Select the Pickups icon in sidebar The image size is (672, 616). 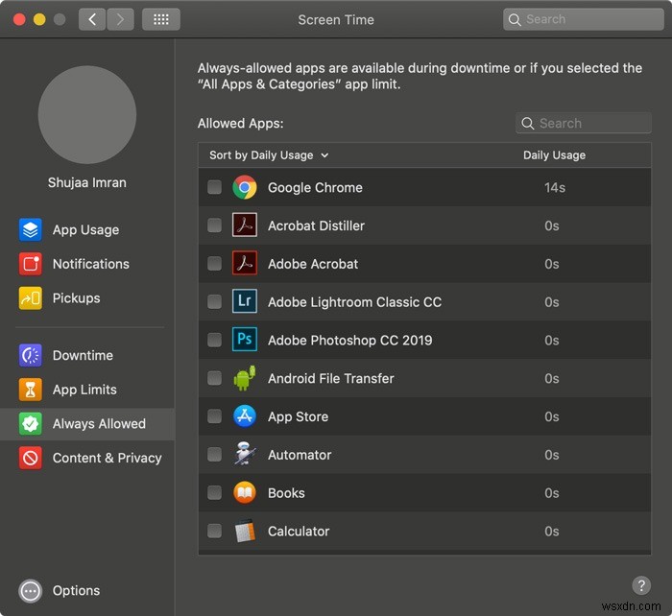tap(31, 298)
